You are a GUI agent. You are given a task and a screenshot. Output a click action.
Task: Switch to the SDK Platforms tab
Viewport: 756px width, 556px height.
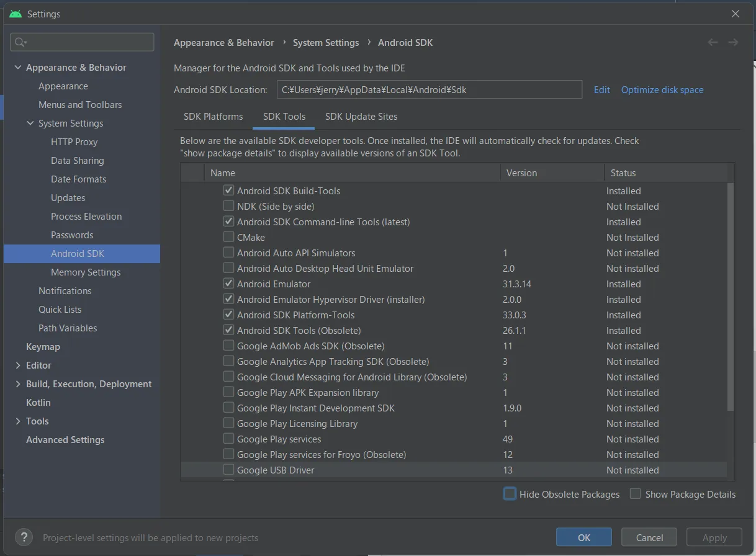[213, 117]
